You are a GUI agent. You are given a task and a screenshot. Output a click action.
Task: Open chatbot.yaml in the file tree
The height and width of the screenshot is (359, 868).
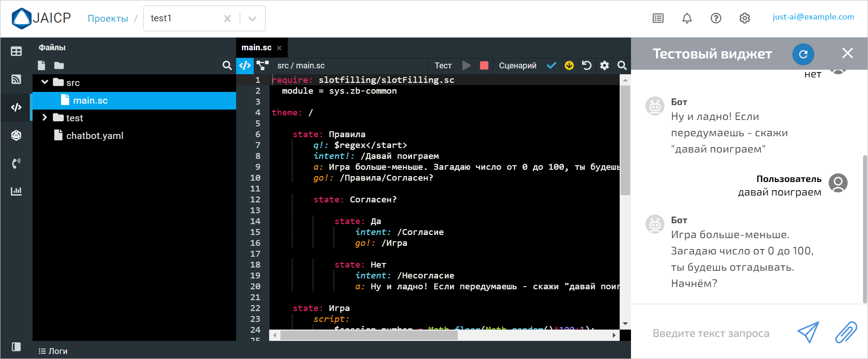95,136
